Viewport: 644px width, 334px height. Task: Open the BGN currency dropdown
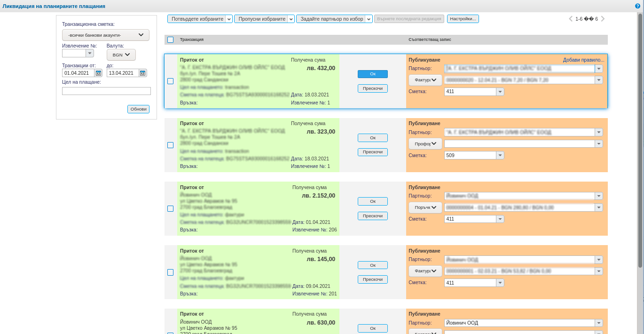[x=121, y=55]
